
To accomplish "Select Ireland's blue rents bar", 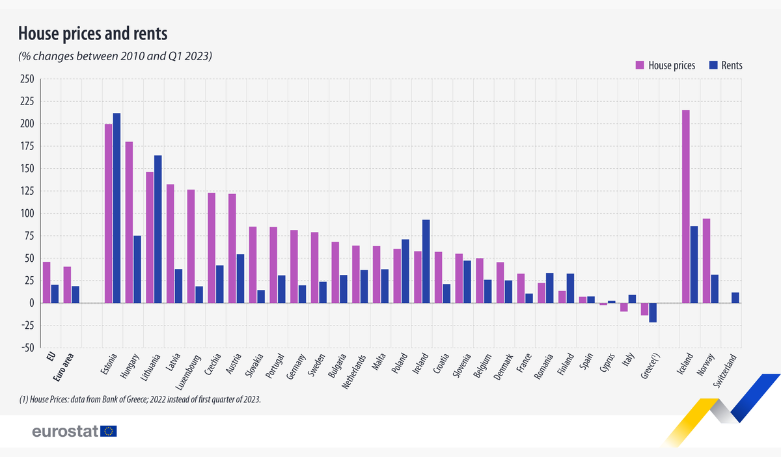I will tap(426, 261).
